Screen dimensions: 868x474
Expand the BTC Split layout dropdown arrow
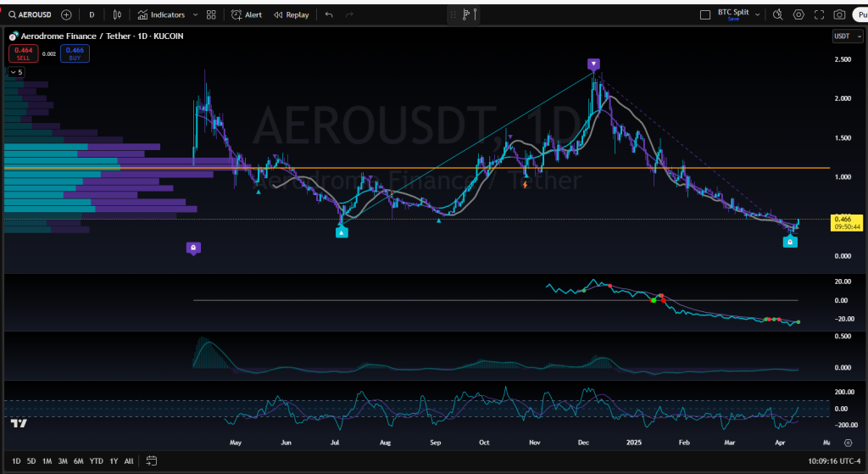click(757, 15)
